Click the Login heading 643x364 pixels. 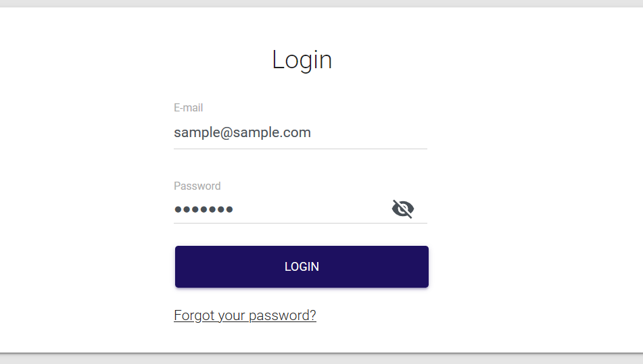coord(302,59)
